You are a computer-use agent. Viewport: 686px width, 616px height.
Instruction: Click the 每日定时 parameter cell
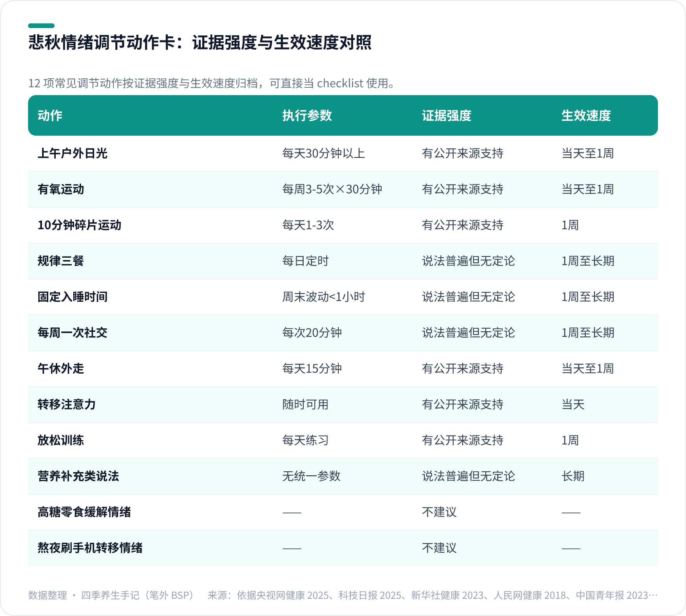[x=306, y=261]
